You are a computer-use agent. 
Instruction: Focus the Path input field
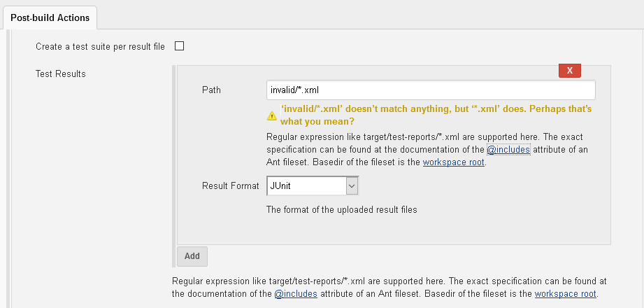(x=431, y=90)
